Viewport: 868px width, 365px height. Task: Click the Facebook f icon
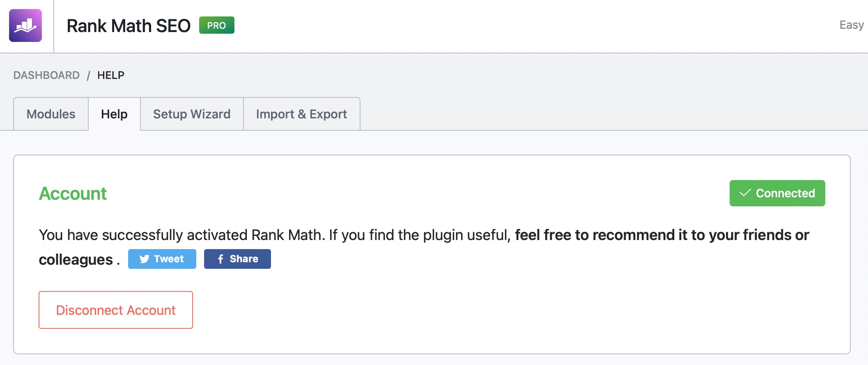tap(220, 259)
